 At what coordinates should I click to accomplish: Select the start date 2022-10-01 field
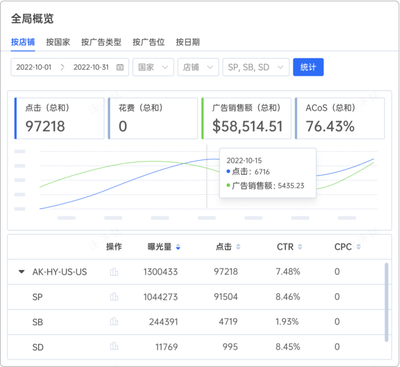coord(34,67)
